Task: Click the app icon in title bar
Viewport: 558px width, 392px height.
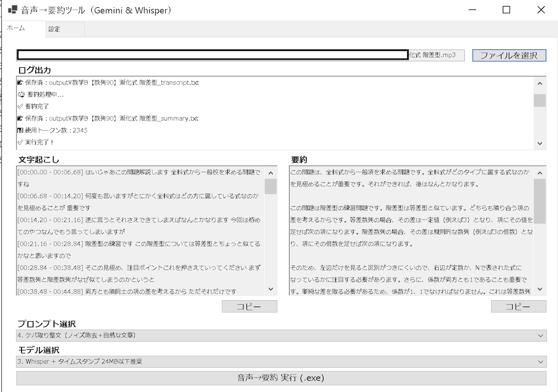Action: point(12,10)
